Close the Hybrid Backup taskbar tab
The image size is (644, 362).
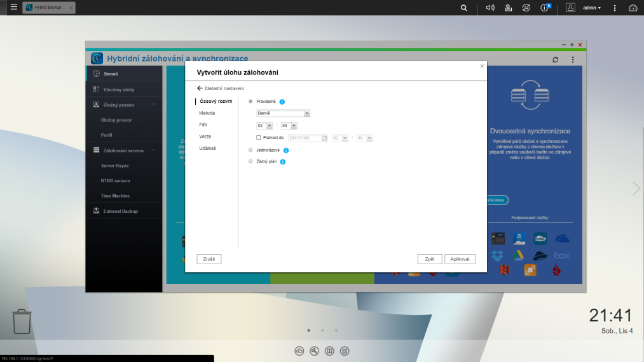(x=71, y=8)
